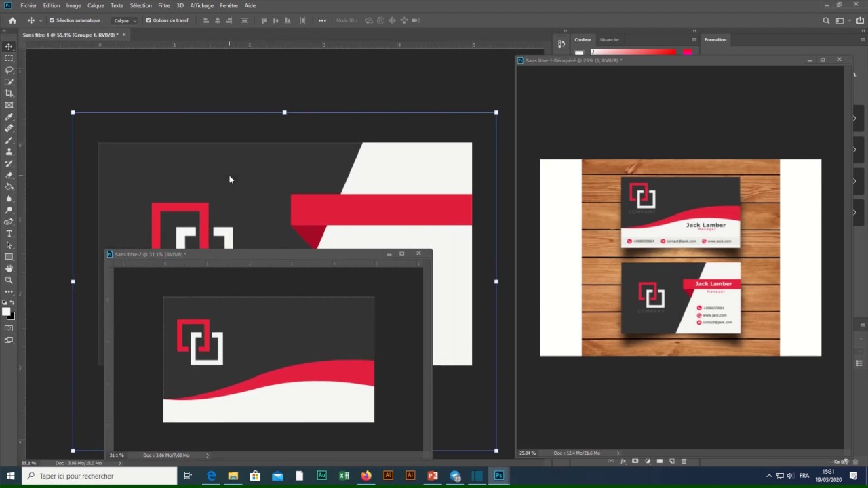The image size is (868, 488).
Task: Open the Filtre menu
Action: pos(164,5)
